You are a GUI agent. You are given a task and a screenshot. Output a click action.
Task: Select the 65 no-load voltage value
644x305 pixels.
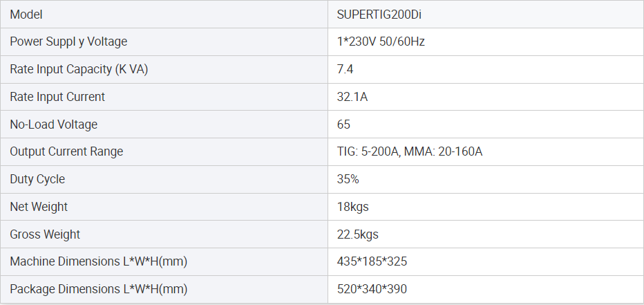[343, 124]
